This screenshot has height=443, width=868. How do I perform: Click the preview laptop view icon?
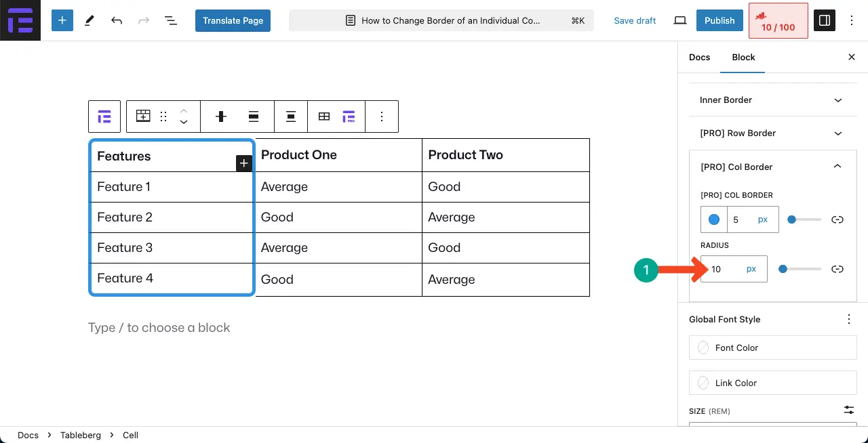tap(679, 20)
